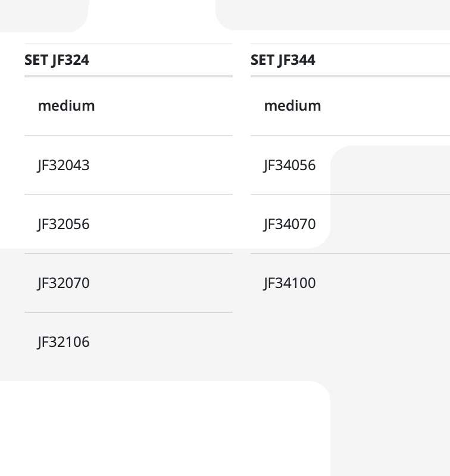Open product code JF34056
The image size is (450, 476).
(x=290, y=165)
